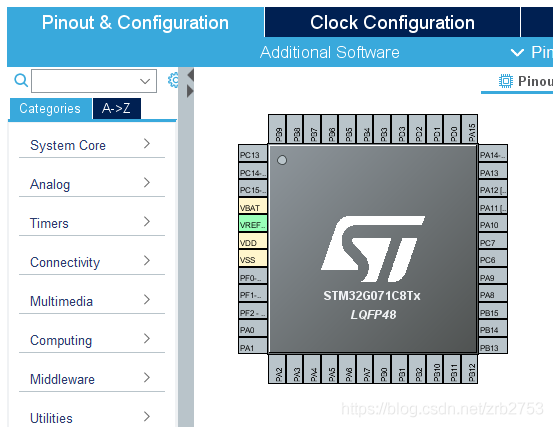This screenshot has width=553, height=427.
Task: Click the STM32G071C8Tx chip body
Action: click(373, 249)
